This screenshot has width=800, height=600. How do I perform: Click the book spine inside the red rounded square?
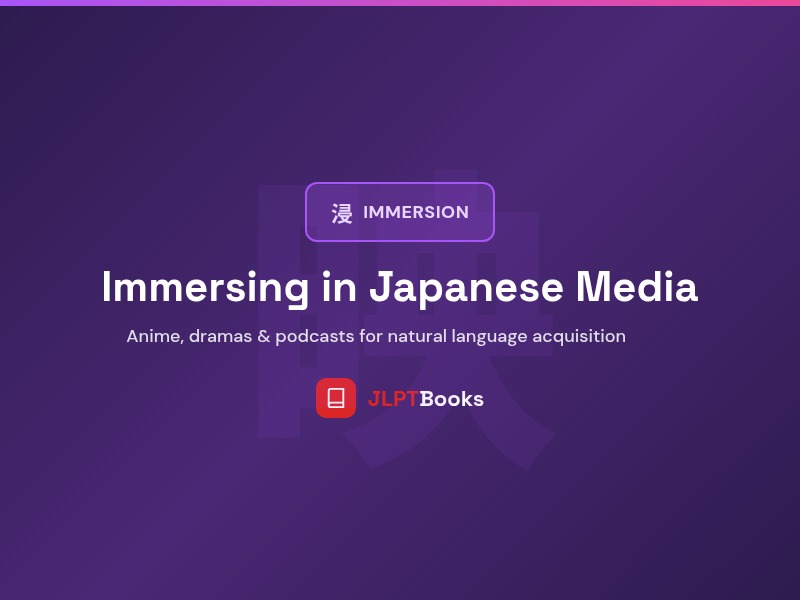coord(336,398)
